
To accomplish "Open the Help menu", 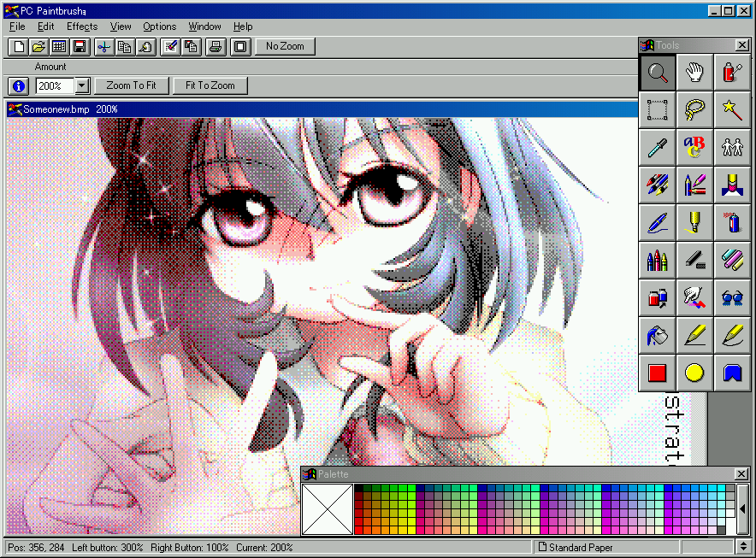I will 243,26.
